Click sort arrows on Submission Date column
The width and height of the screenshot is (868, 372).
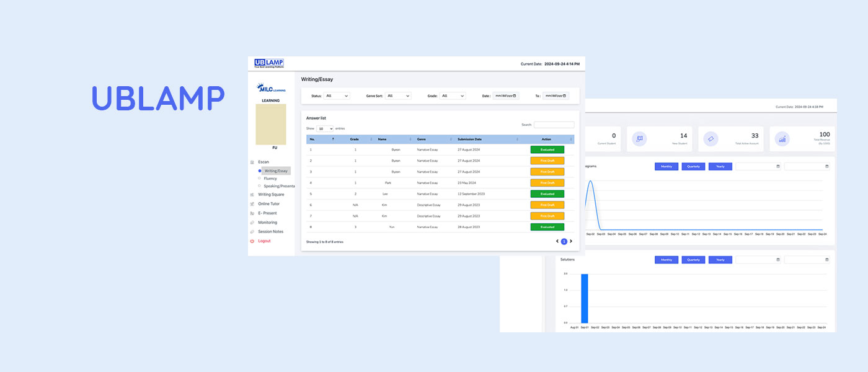(518, 139)
